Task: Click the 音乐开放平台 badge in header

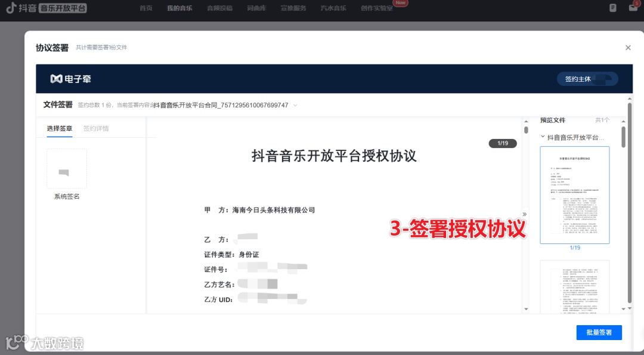Action: pyautogui.click(x=63, y=8)
